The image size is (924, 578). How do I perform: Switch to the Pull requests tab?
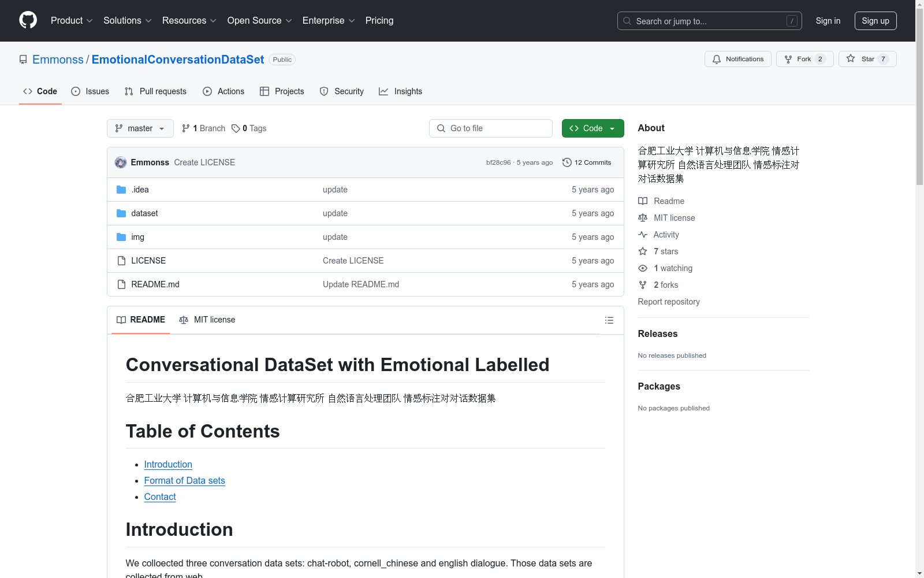155,91
